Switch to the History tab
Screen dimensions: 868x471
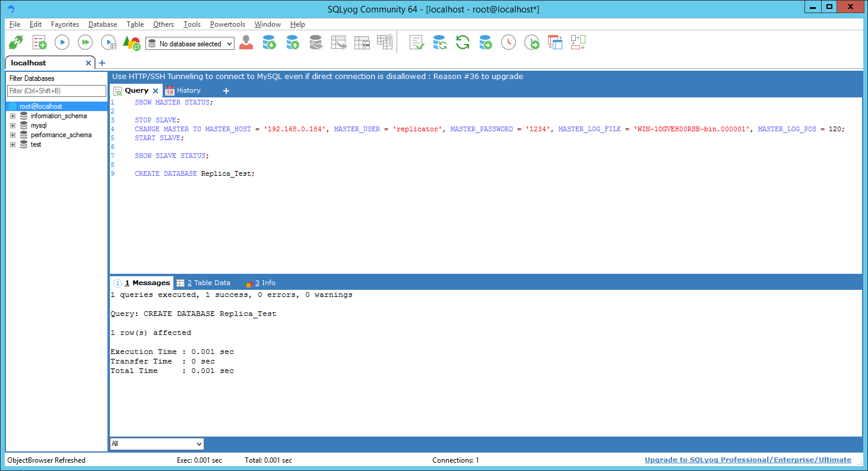183,91
